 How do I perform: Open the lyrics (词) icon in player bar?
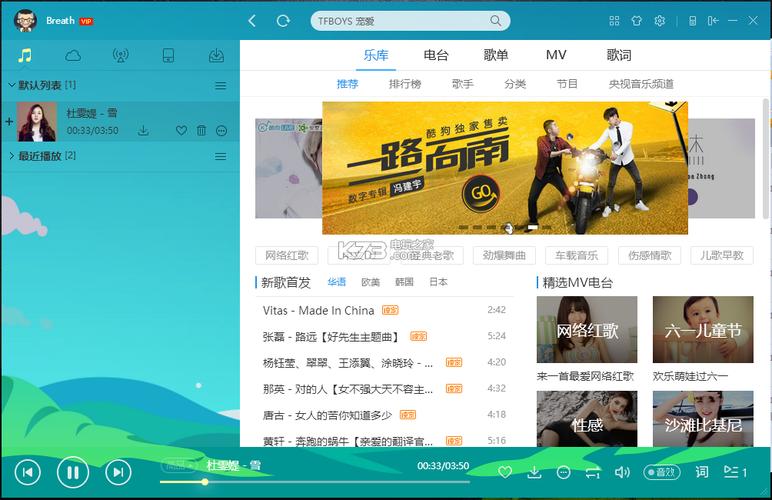click(701, 471)
